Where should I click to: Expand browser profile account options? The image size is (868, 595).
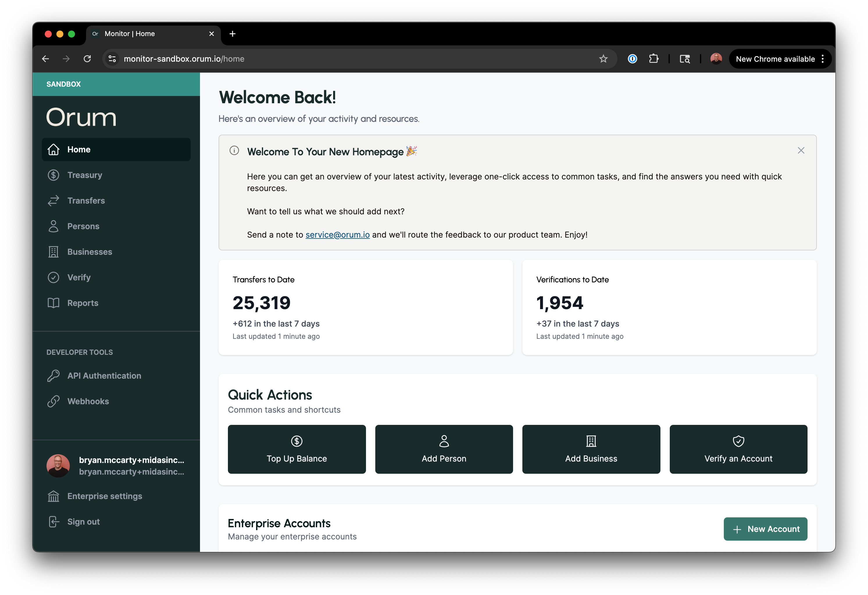tap(716, 59)
